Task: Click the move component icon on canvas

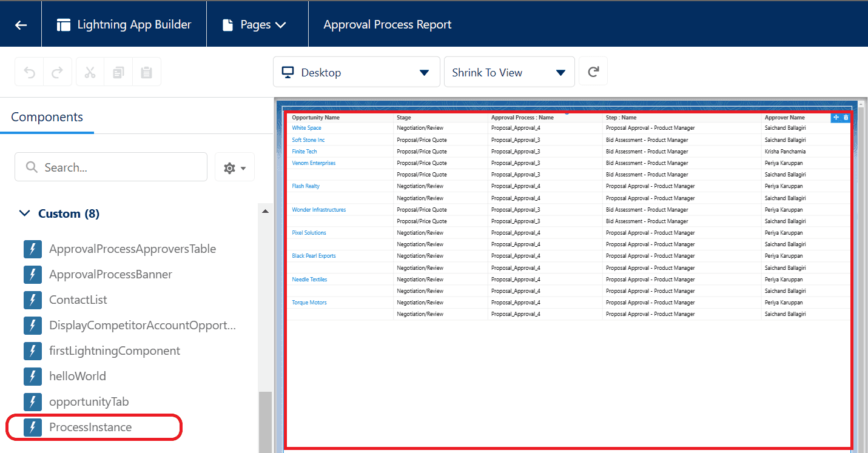Action: pyautogui.click(x=836, y=118)
